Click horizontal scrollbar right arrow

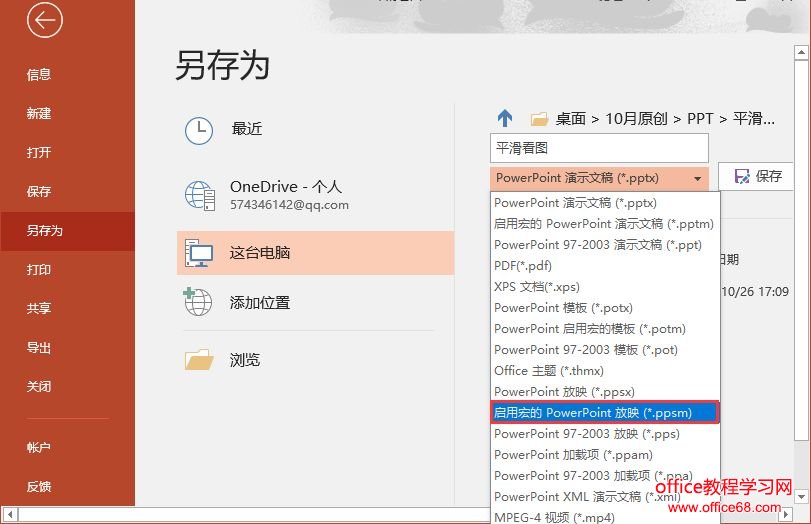pyautogui.click(x=786, y=515)
